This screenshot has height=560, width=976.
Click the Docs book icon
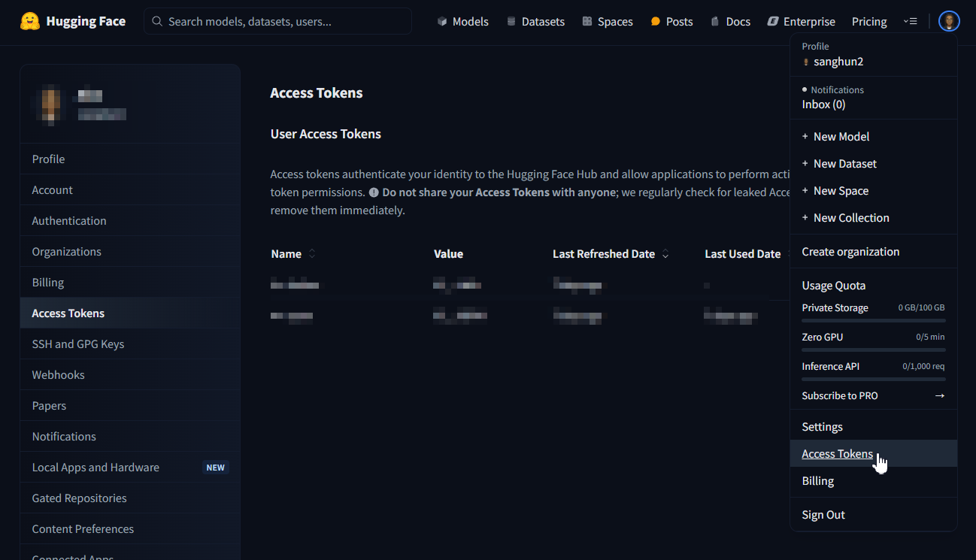click(x=715, y=21)
